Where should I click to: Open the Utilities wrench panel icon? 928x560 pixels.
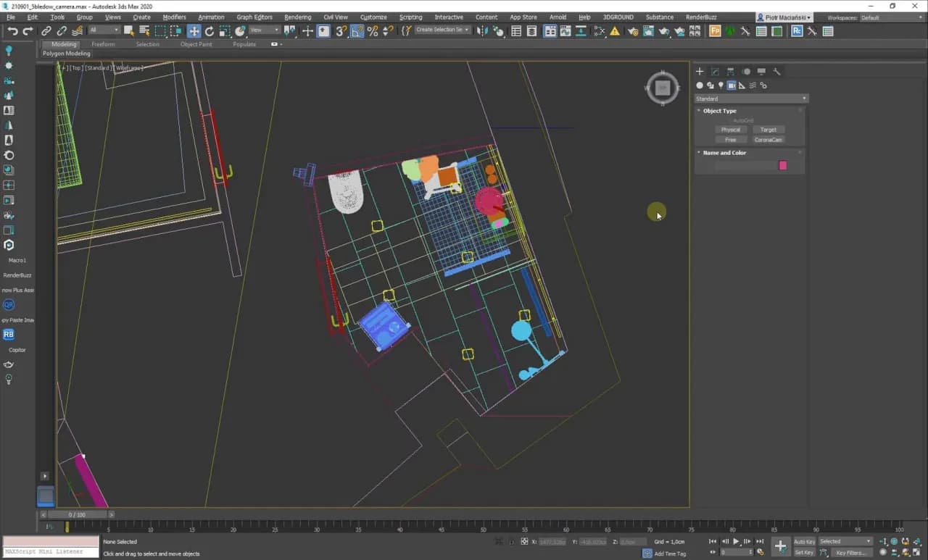776,72
